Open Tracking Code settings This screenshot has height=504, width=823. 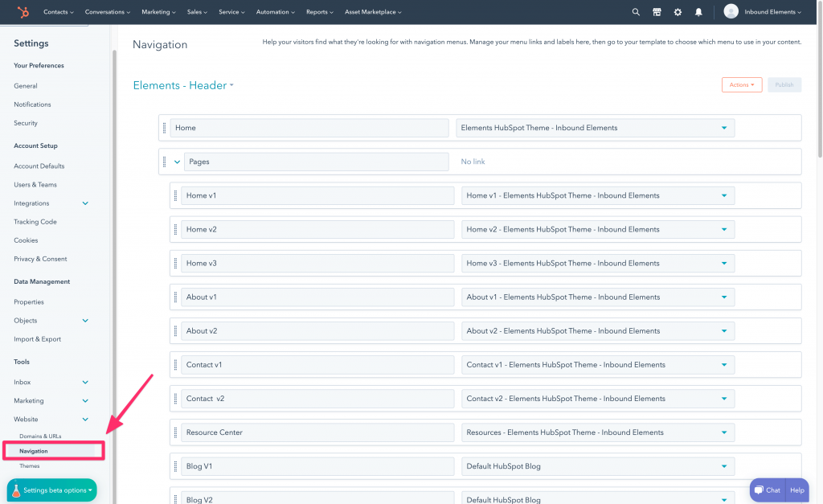35,222
